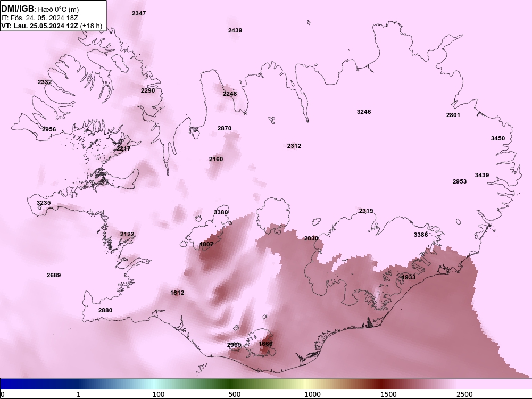532x399 pixels.
Task: Click the 3246 height value label
Action: click(364, 111)
